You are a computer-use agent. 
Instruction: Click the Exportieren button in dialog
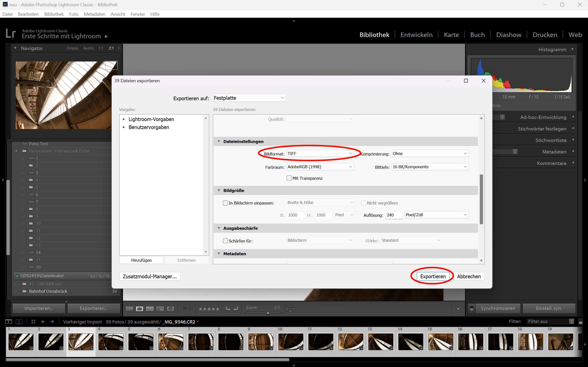pos(433,276)
